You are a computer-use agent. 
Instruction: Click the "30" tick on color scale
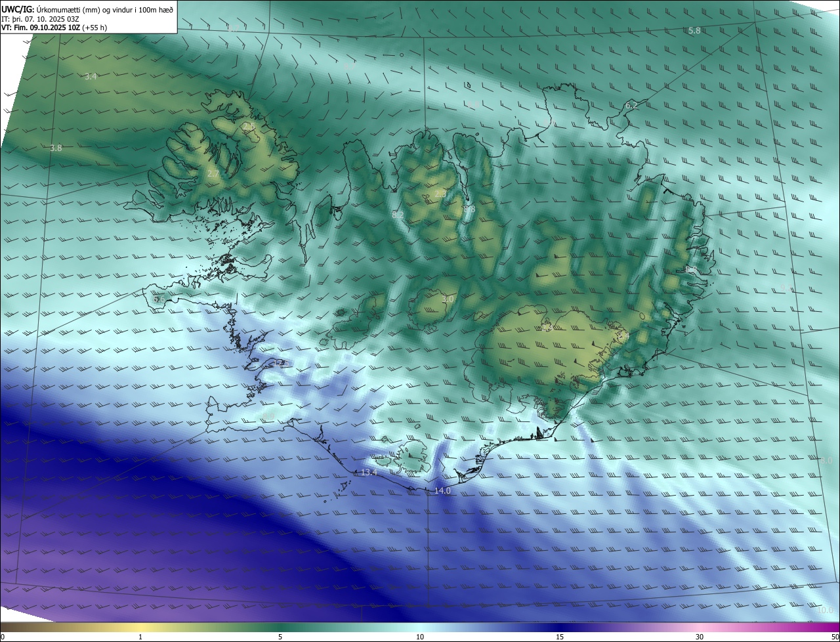point(700,637)
